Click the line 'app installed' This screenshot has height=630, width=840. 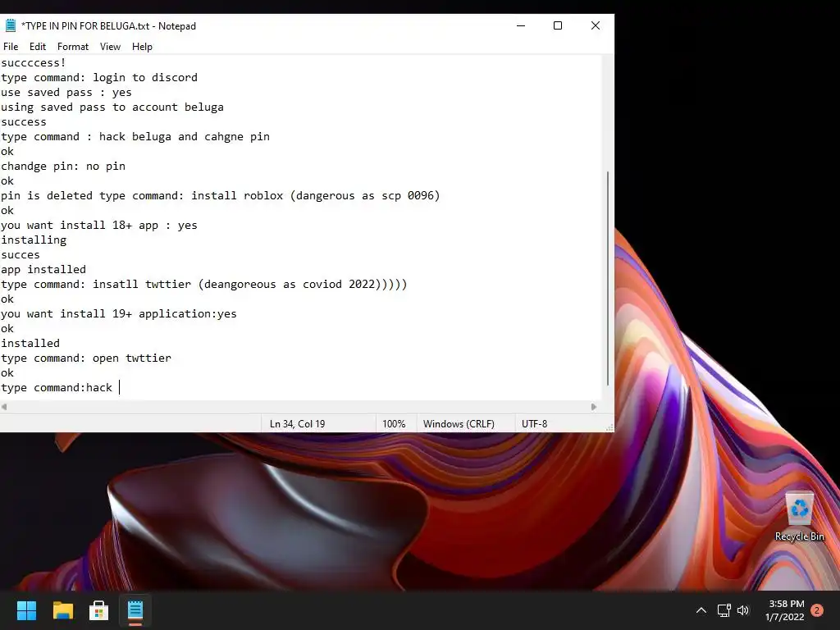pos(43,269)
